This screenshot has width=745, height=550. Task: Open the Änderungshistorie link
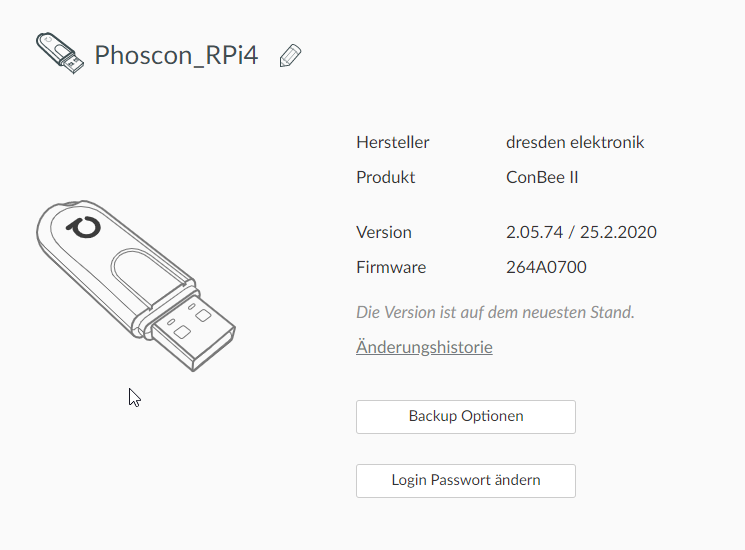(x=424, y=347)
